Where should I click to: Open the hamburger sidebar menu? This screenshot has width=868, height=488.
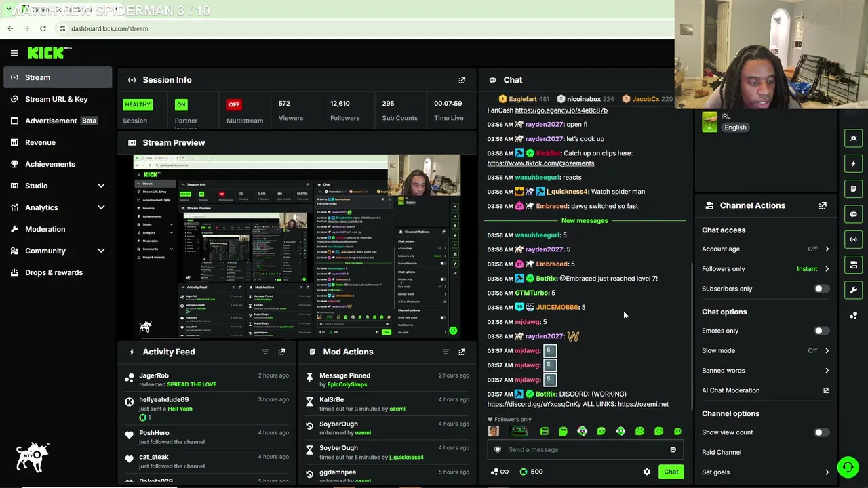click(x=14, y=53)
